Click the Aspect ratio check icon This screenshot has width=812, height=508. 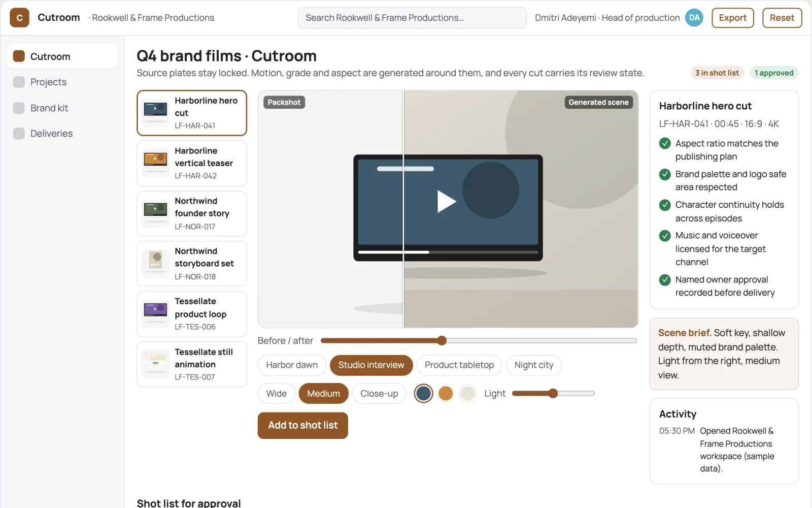point(665,144)
